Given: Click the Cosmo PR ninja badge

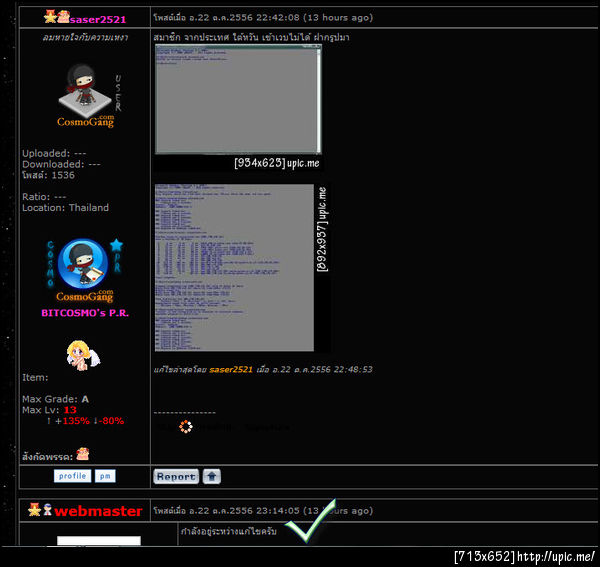Looking at the screenshot, I should 85,270.
